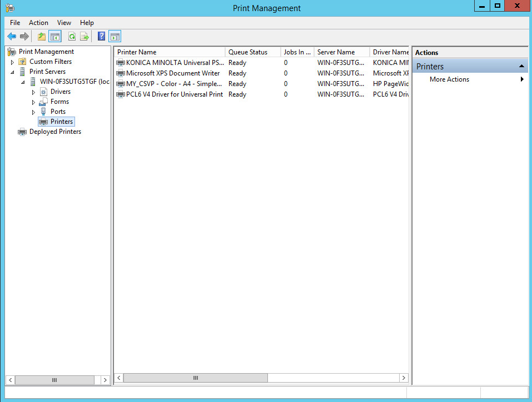Select Deployed Printers tree label
This screenshot has width=532, height=402.
click(55, 132)
